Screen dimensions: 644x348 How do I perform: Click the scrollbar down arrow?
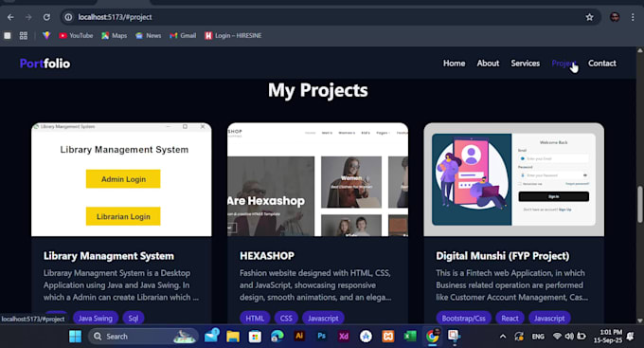tap(639, 321)
